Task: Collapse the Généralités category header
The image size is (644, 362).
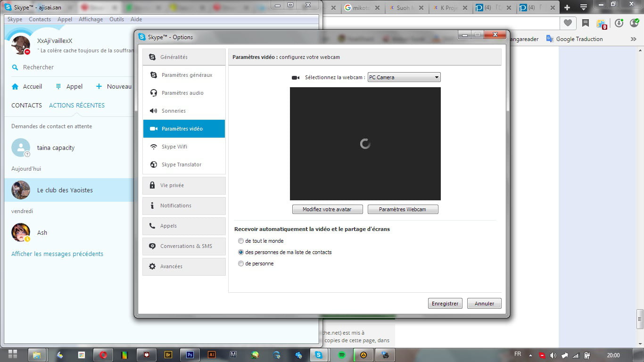Action: [x=184, y=57]
